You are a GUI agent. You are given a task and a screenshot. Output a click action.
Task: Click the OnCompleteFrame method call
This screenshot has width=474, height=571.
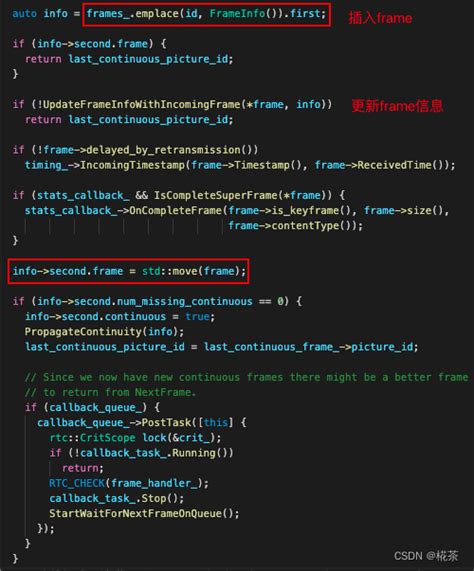pos(175,210)
